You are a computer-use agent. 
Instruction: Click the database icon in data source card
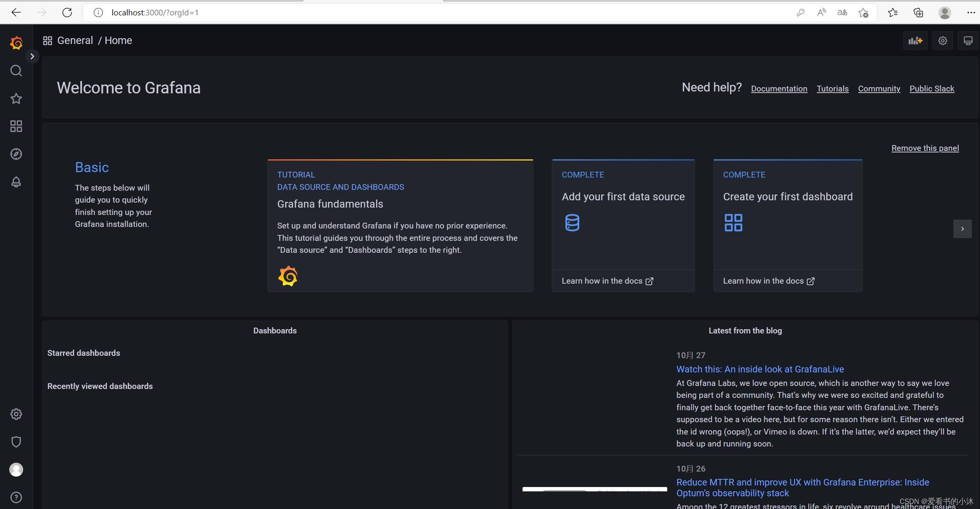click(x=572, y=223)
